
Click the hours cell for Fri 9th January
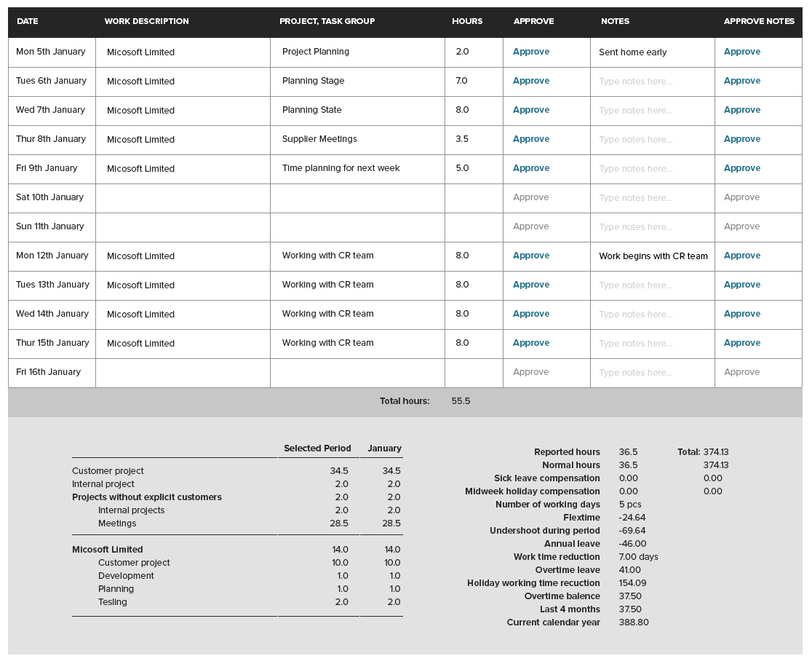click(x=473, y=168)
